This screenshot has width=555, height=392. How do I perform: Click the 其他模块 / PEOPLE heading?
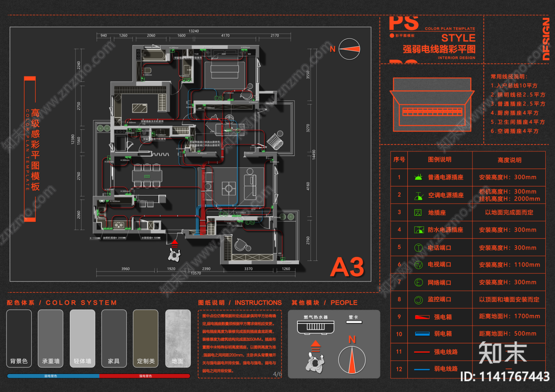click(324, 303)
